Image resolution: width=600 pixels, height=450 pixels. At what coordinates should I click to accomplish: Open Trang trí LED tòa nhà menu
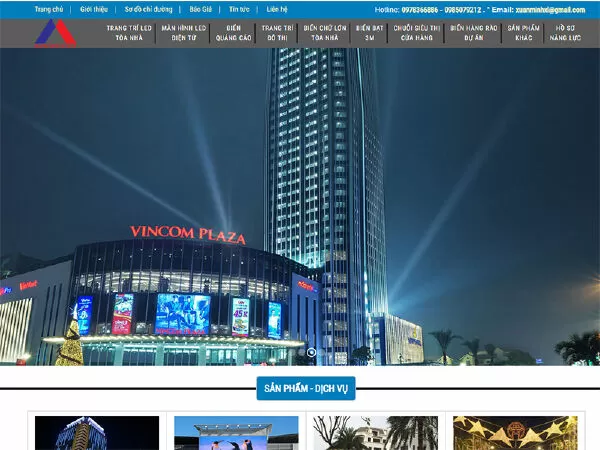(x=129, y=33)
